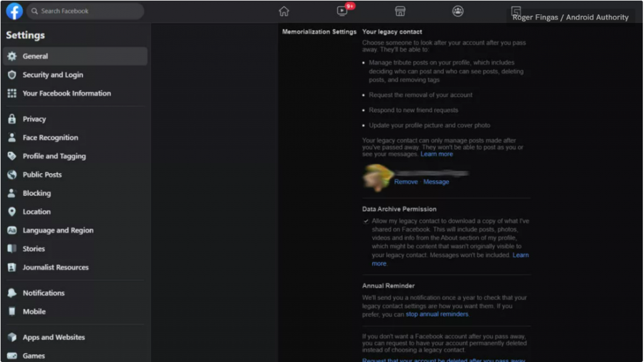
Task: Open Location settings
Action: point(75,212)
